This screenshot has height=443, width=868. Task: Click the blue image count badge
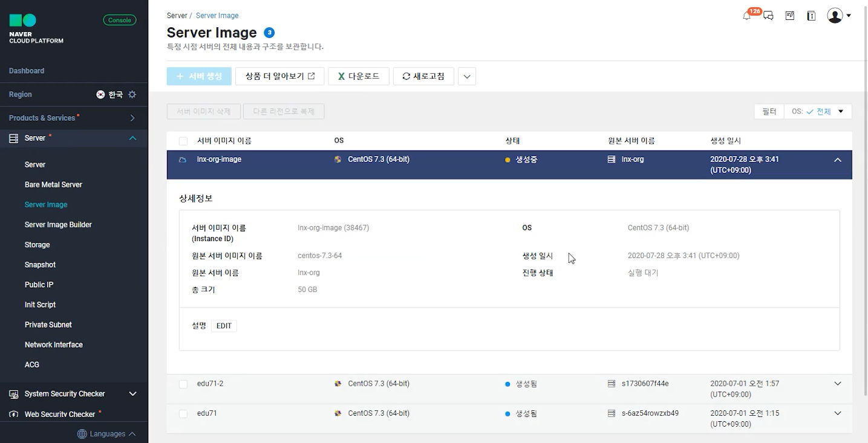[x=269, y=33]
